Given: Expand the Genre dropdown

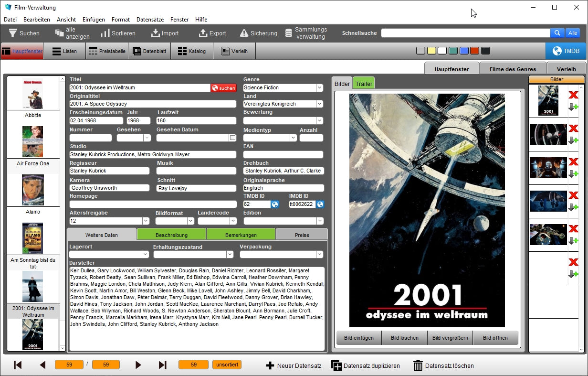Looking at the screenshot, I should tap(319, 88).
